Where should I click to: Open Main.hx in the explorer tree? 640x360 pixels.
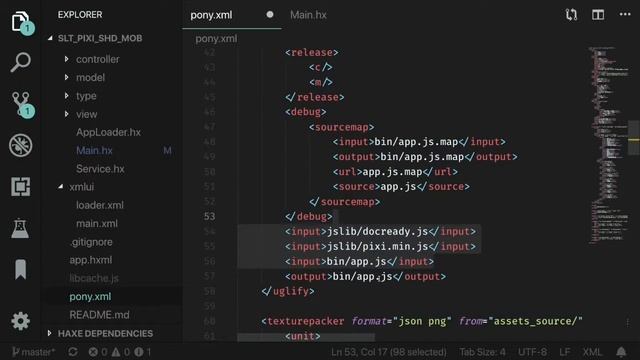pos(94,151)
